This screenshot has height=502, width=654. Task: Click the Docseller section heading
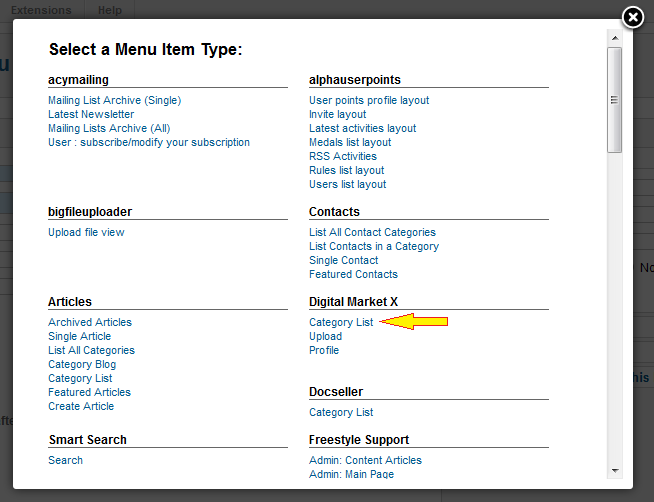pyautogui.click(x=336, y=392)
